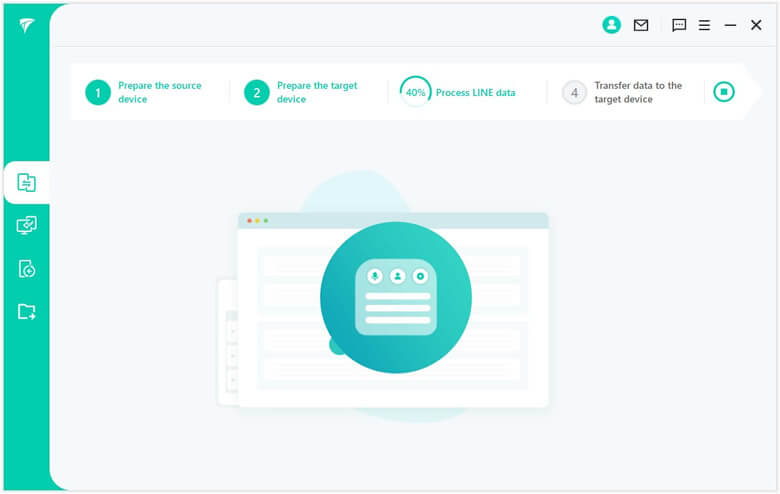Screen dimensions: 780x494
Task: Open the feedback chat bubble icon
Action: pos(679,25)
